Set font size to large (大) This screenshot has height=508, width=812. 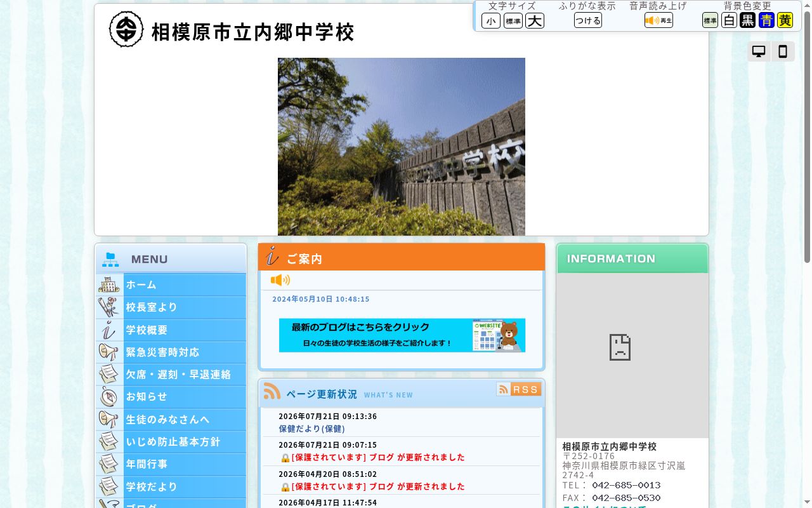click(x=535, y=21)
